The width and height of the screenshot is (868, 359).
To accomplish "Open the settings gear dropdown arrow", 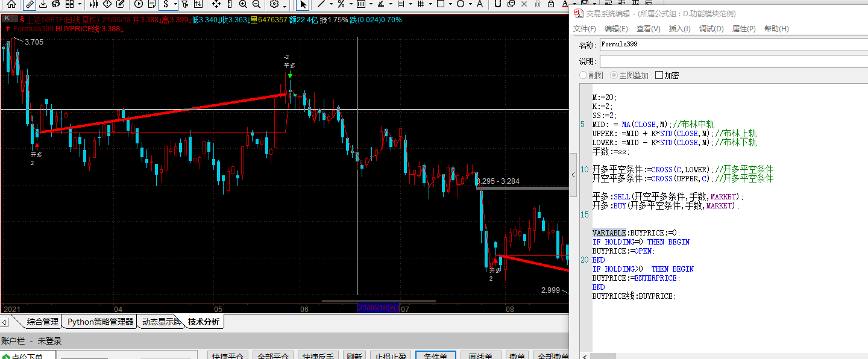I will tap(285, 6).
